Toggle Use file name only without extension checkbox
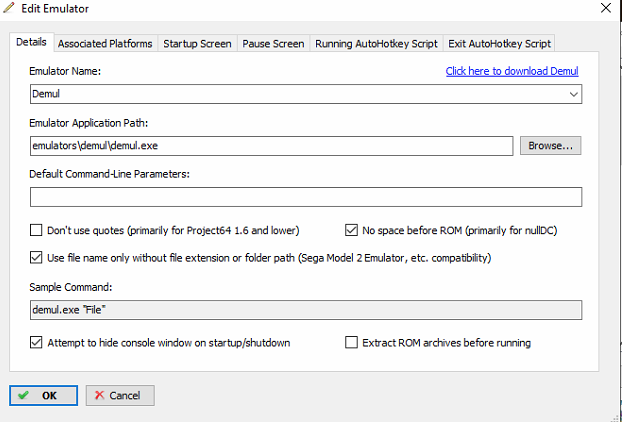 click(x=36, y=258)
